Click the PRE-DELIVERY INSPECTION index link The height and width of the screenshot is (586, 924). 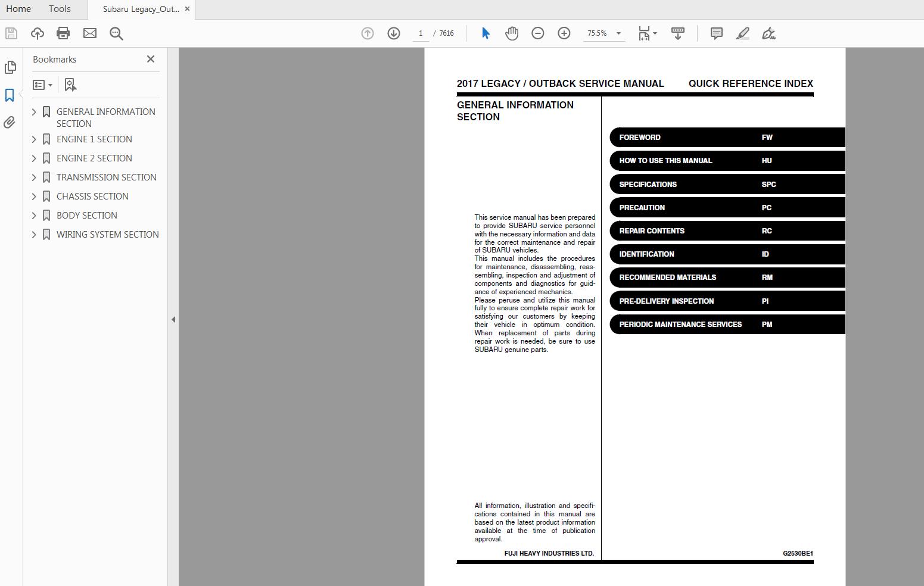[727, 301]
